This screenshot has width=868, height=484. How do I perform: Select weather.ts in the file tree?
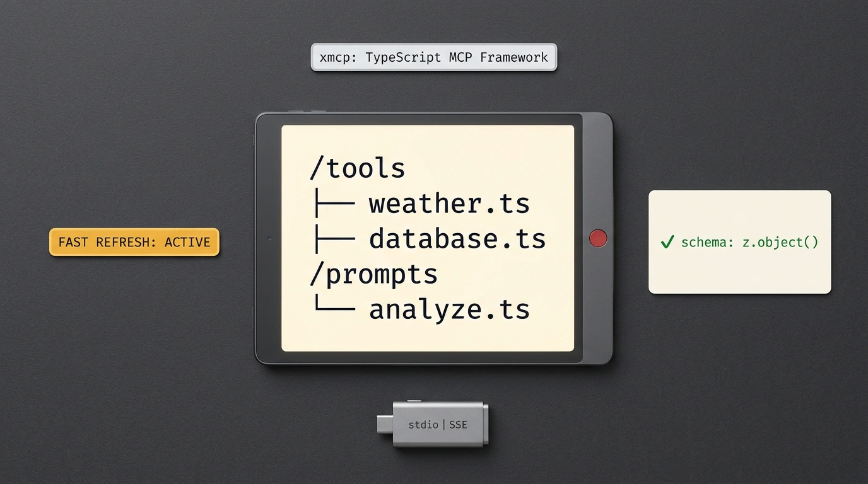[x=449, y=204]
